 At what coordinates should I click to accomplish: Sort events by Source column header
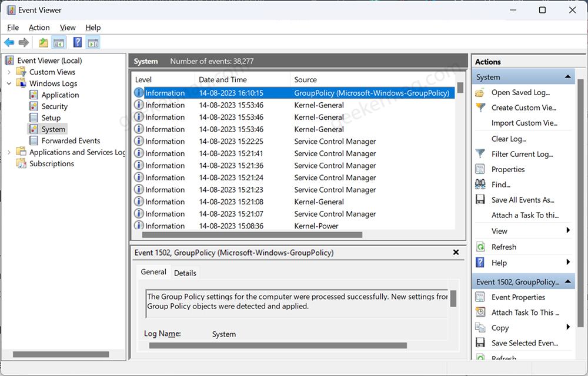coord(373,80)
